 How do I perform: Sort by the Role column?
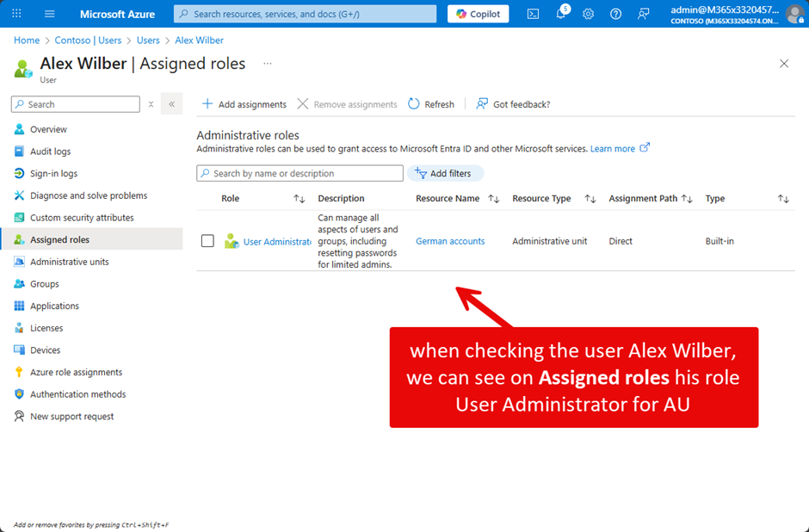pos(300,199)
